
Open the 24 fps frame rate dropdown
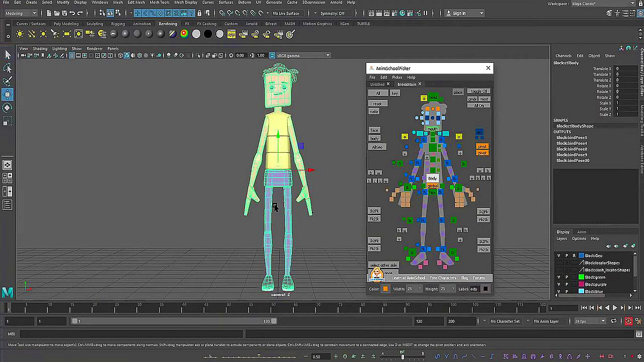click(x=589, y=321)
